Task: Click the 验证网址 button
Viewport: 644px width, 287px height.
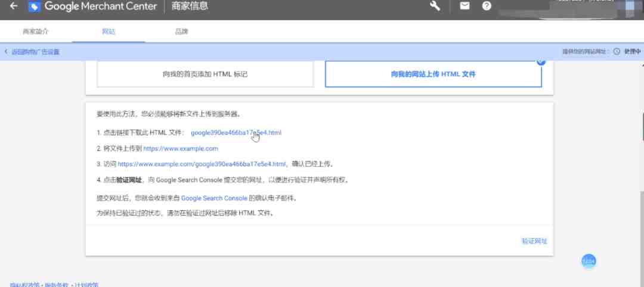Action: pyautogui.click(x=534, y=241)
